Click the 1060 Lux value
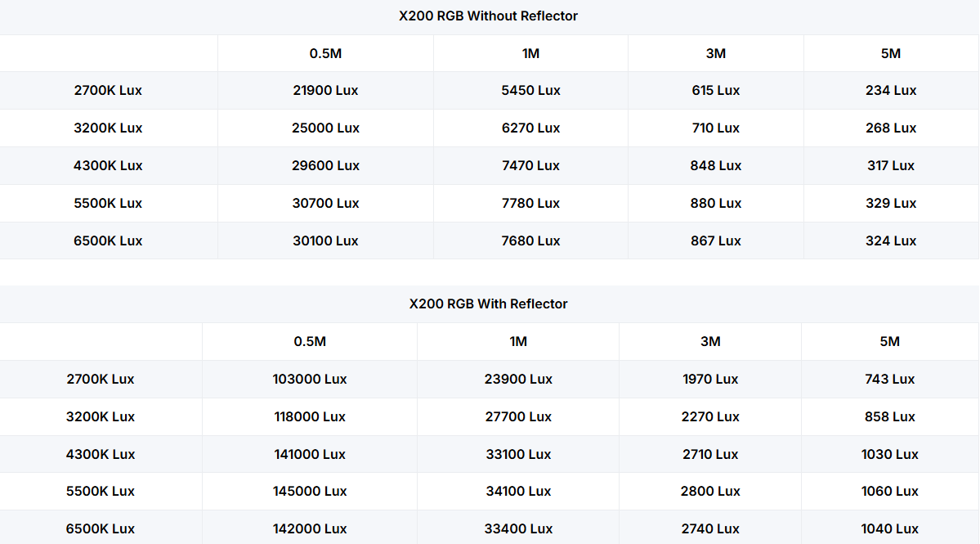The image size is (980, 544). [889, 491]
